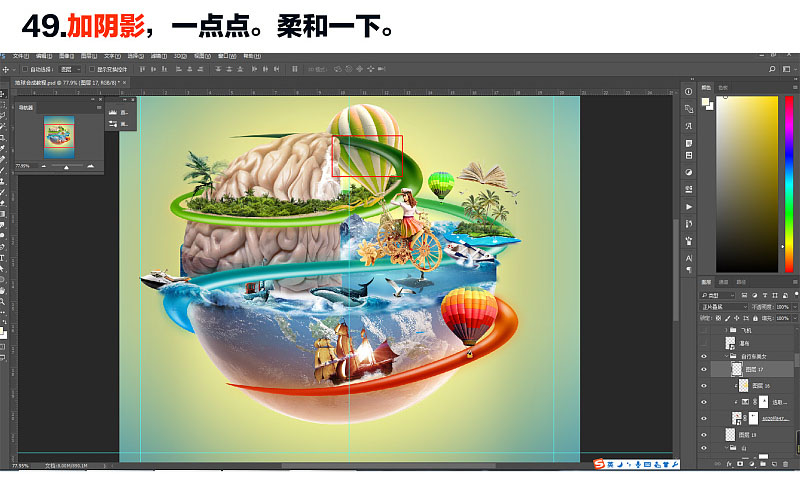Click align vertical centers icon in options bar
Viewport: 800px width, 477px height.
[x=154, y=69]
